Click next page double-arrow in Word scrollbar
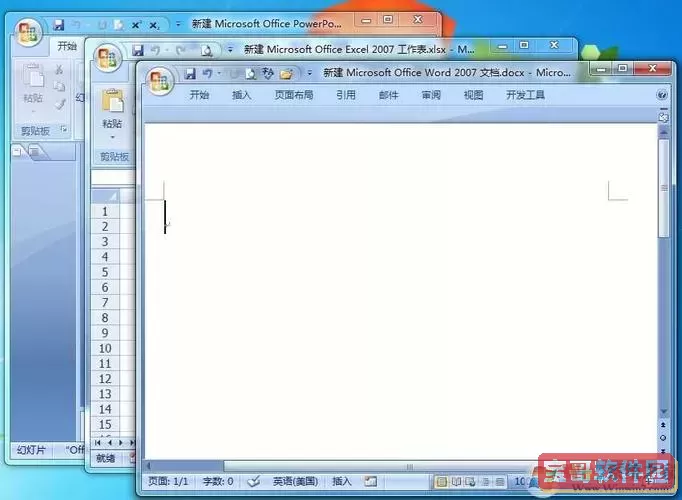This screenshot has height=500, width=682. point(663,451)
